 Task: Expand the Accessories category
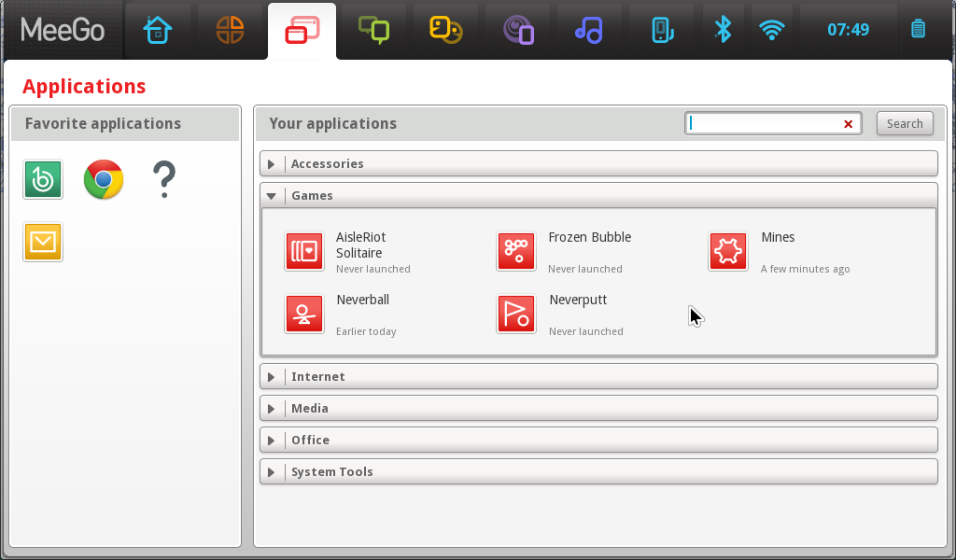point(598,164)
